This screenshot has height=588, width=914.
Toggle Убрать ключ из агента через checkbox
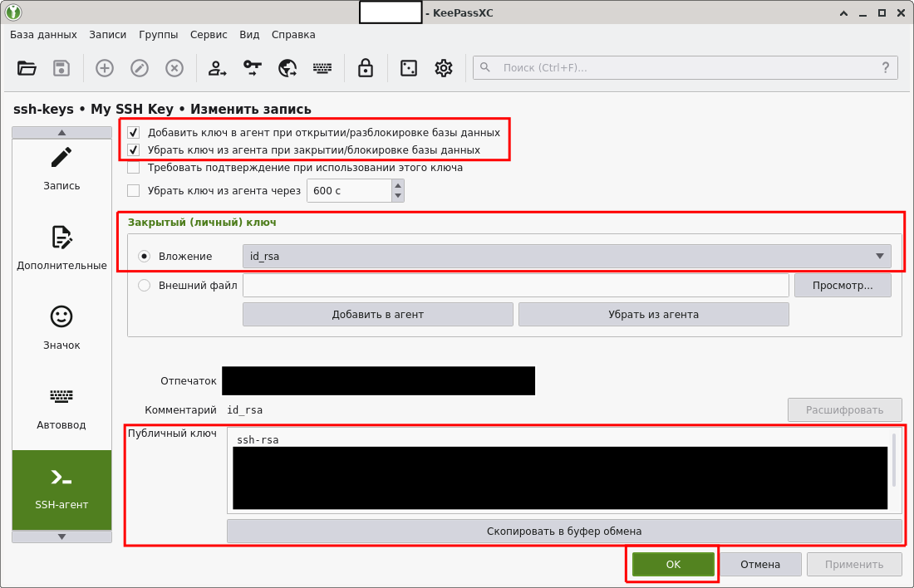point(134,191)
